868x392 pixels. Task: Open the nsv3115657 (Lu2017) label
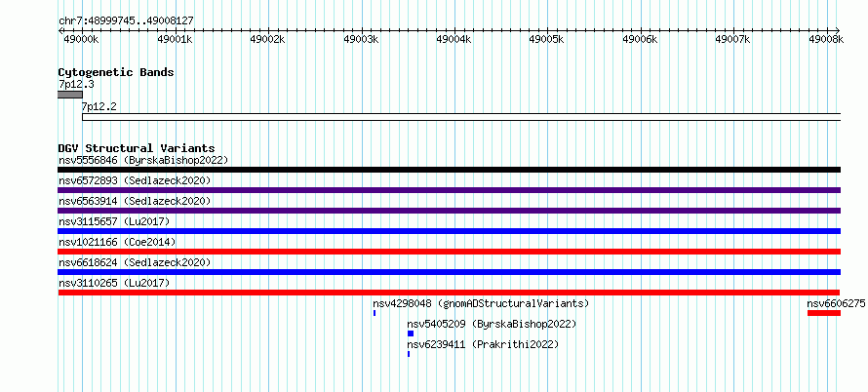pyautogui.click(x=114, y=221)
